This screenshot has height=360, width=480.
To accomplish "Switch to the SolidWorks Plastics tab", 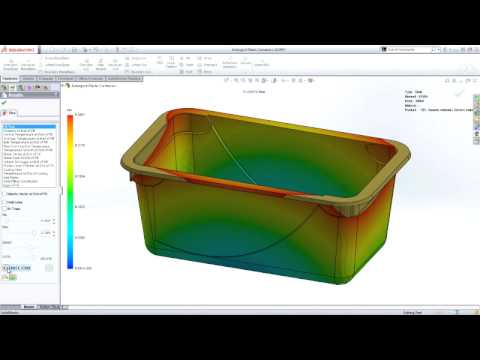I will pyautogui.click(x=124, y=79).
